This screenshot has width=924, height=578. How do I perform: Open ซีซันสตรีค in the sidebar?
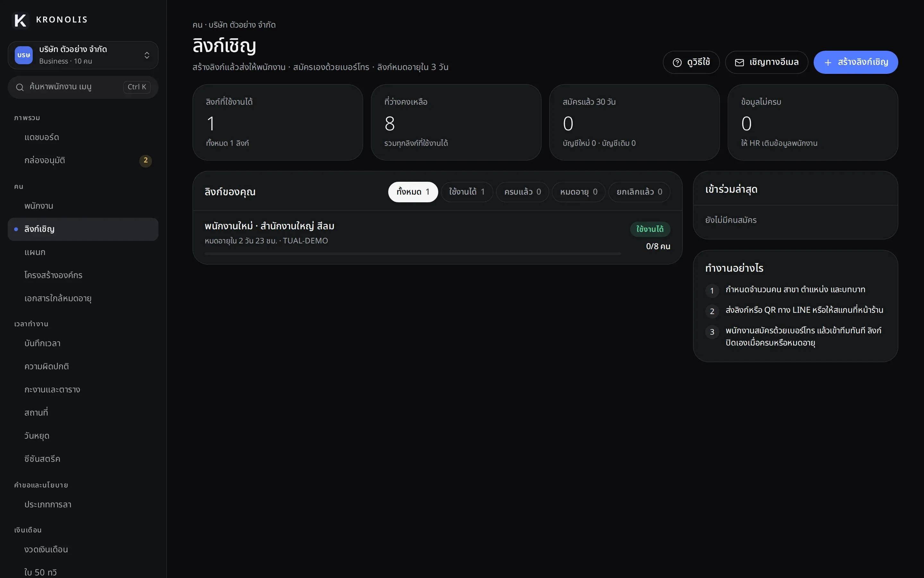click(83, 459)
